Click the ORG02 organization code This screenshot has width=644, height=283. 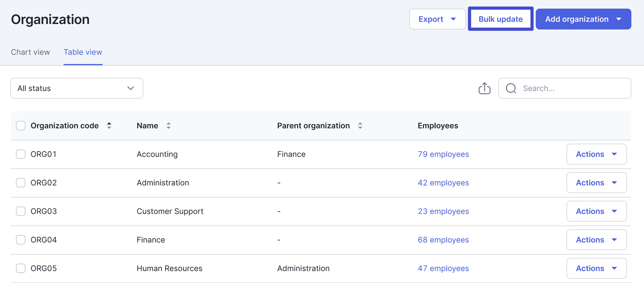[44, 183]
